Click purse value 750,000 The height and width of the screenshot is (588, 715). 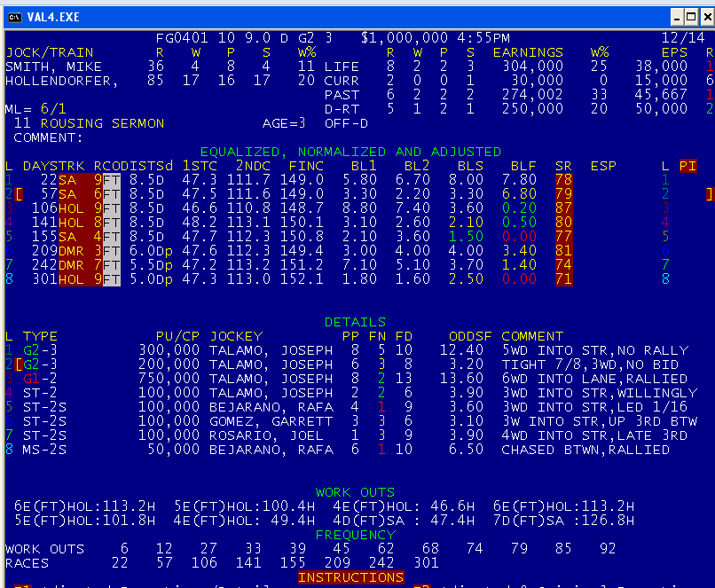(x=169, y=379)
